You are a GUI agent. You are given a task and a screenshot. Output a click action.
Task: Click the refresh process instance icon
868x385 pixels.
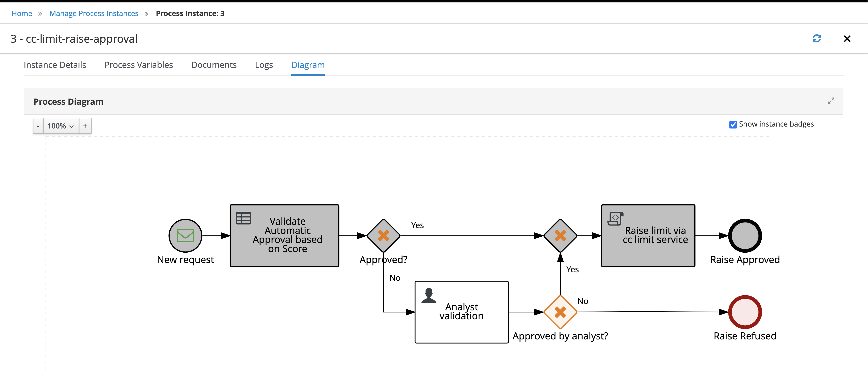pyautogui.click(x=816, y=39)
